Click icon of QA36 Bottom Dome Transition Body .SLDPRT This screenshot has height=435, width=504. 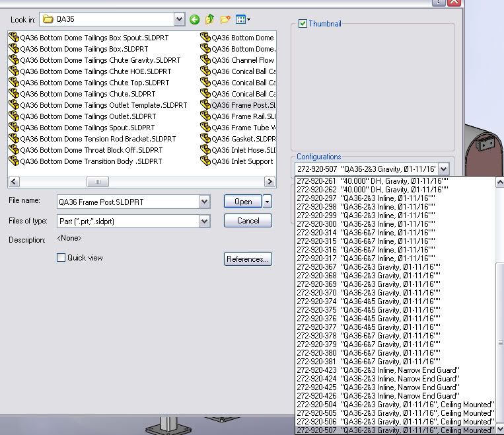coord(14,161)
